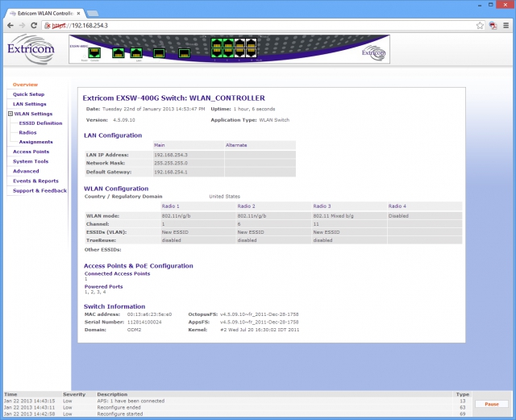516x420 pixels.
Task: Click the browser Back arrow
Action: [x=10, y=25]
